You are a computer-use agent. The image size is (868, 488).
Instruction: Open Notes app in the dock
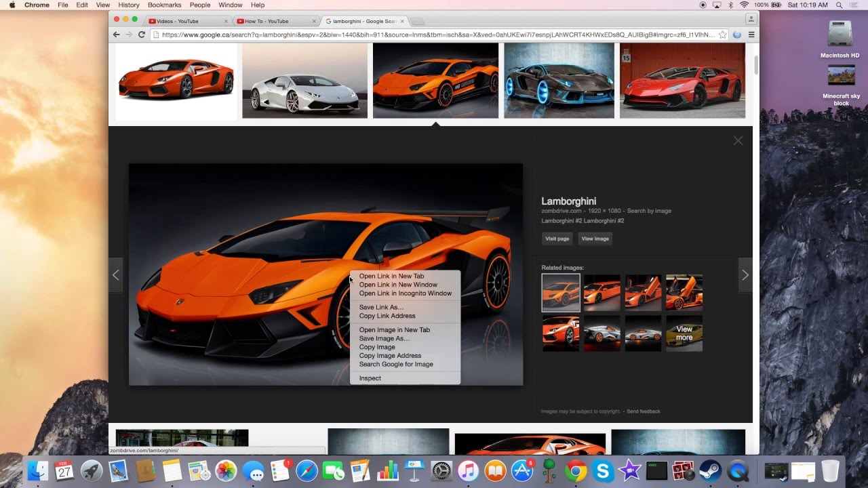(172, 470)
